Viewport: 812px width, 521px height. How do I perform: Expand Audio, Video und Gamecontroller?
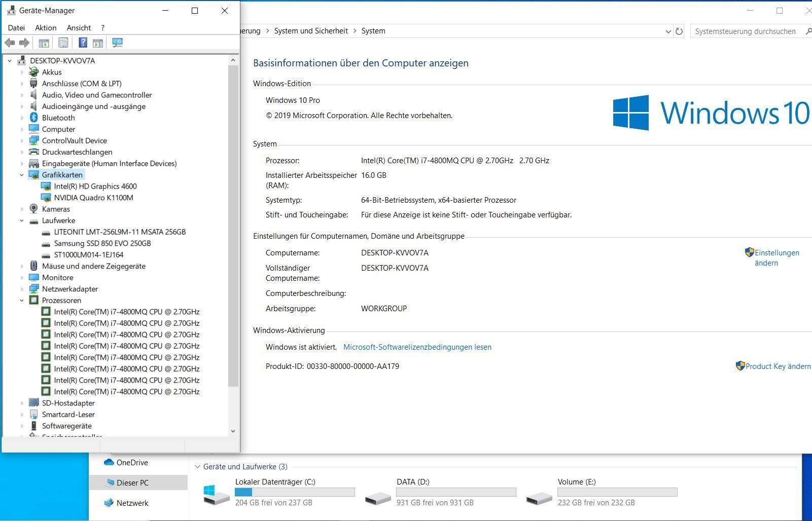click(22, 95)
